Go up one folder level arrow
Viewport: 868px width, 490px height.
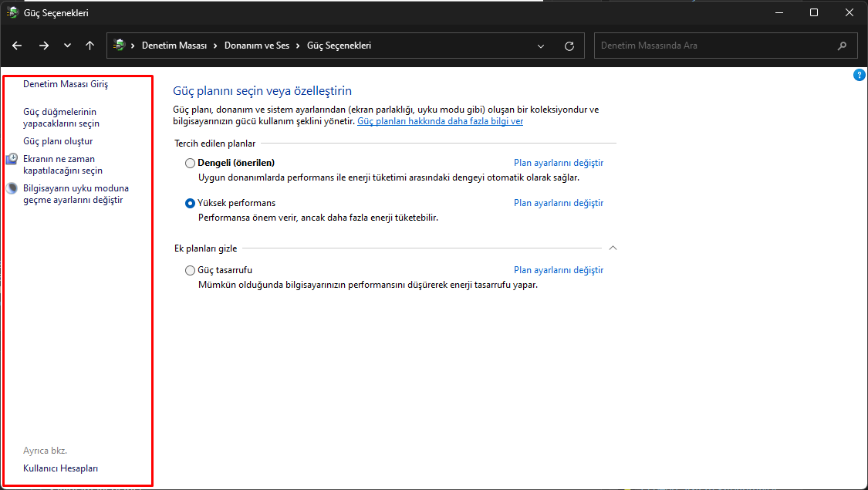pyautogui.click(x=90, y=46)
